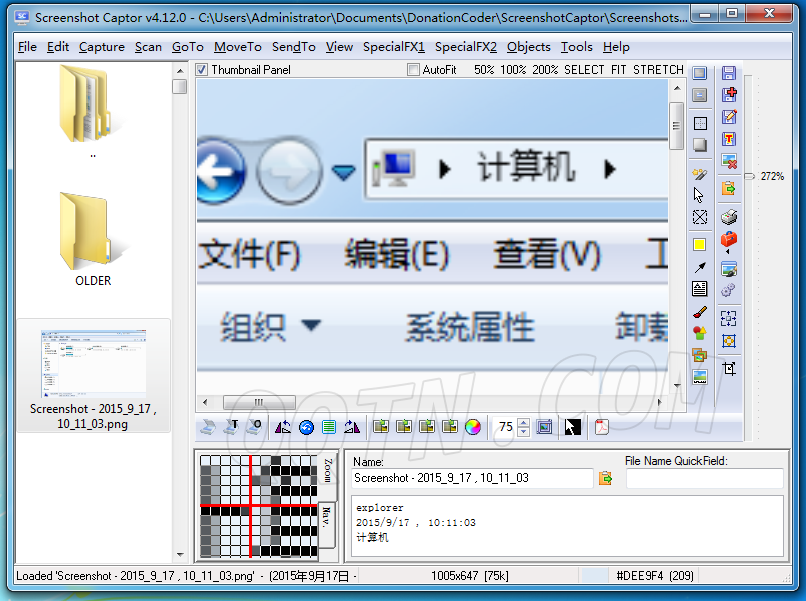
Task: Switch to the Nav. tab
Action: click(326, 516)
